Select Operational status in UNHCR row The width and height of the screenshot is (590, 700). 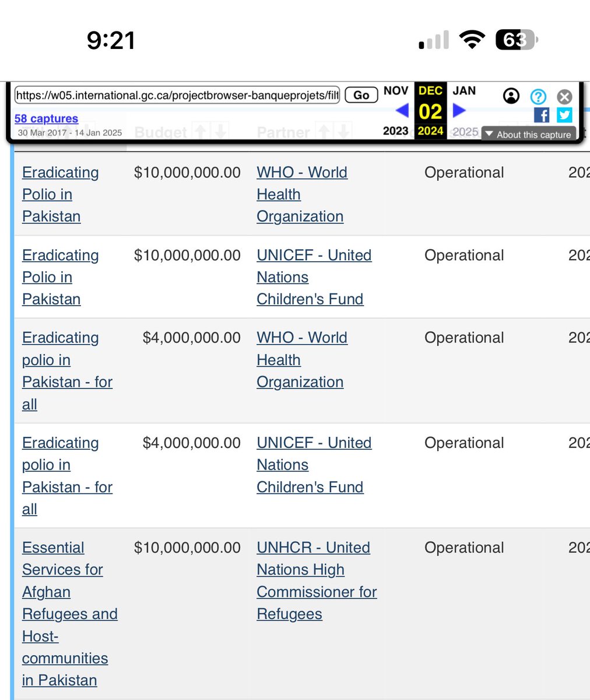pos(464,548)
